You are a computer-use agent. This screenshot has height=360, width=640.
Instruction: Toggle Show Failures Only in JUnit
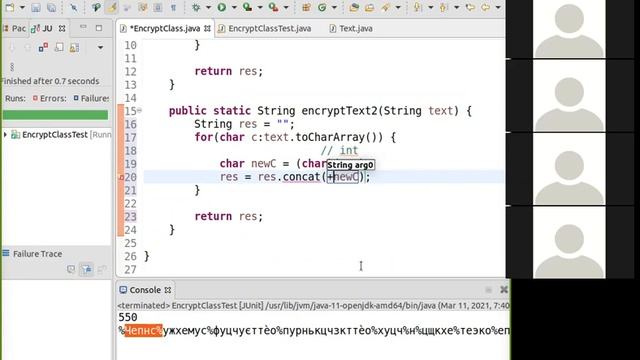click(x=43, y=48)
